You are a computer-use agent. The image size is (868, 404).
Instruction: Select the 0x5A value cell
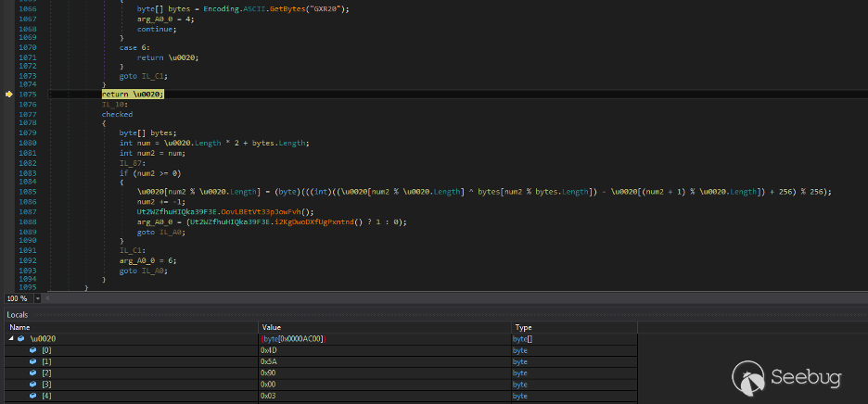pyautogui.click(x=270, y=362)
